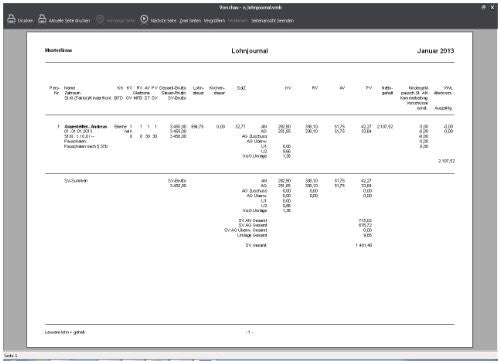Pin the preview window with the pushpin icon
Image resolution: width=500 pixels, height=361 pixels.
pyautogui.click(x=483, y=7)
